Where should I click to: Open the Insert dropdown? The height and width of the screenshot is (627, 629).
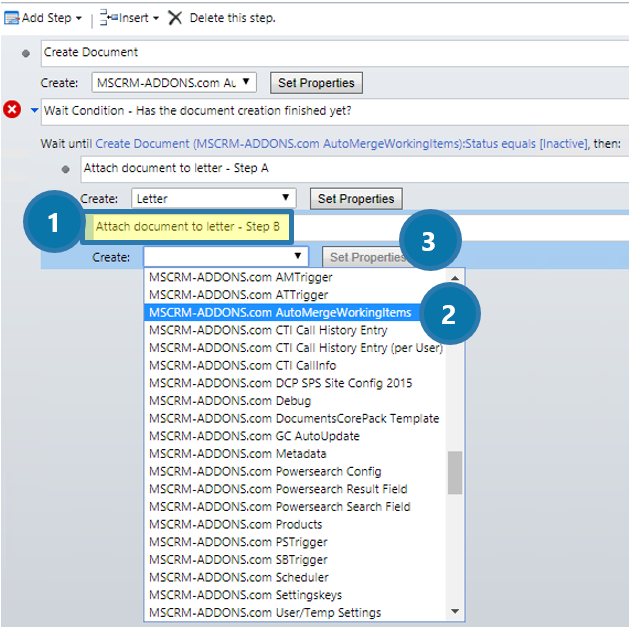click(x=130, y=18)
